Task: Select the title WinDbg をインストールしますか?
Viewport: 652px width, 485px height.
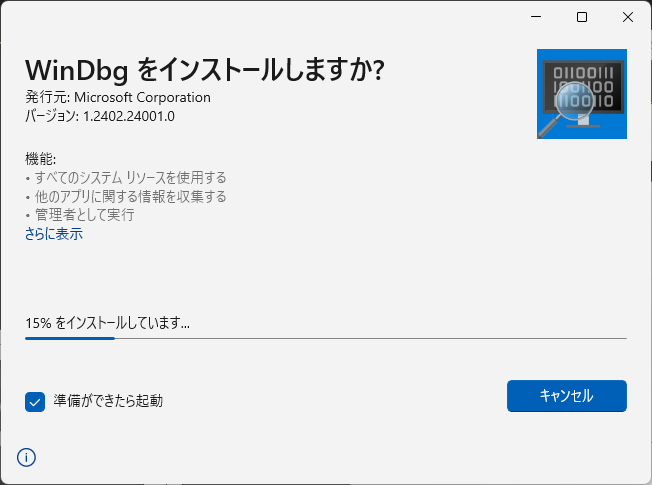Action: pos(205,69)
